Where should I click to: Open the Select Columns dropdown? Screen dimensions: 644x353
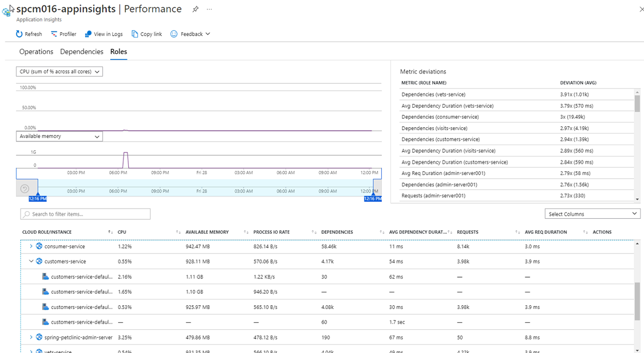(x=593, y=214)
